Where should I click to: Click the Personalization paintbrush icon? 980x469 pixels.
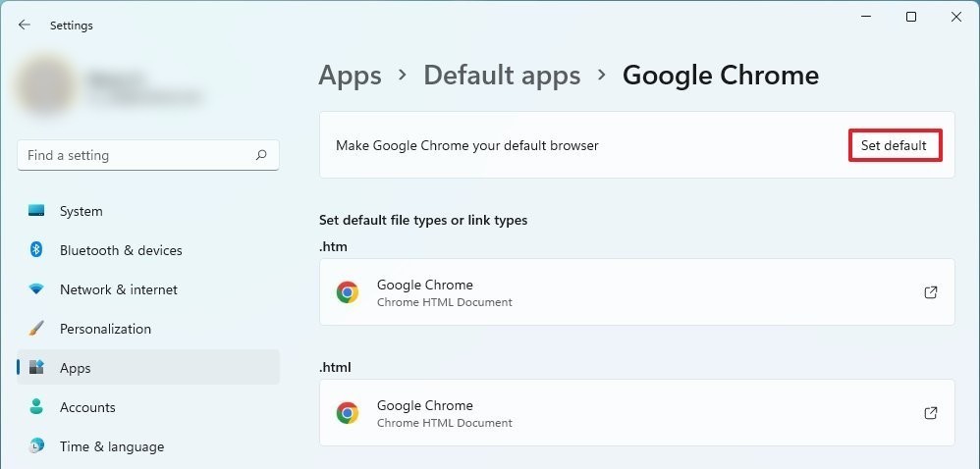[36, 329]
